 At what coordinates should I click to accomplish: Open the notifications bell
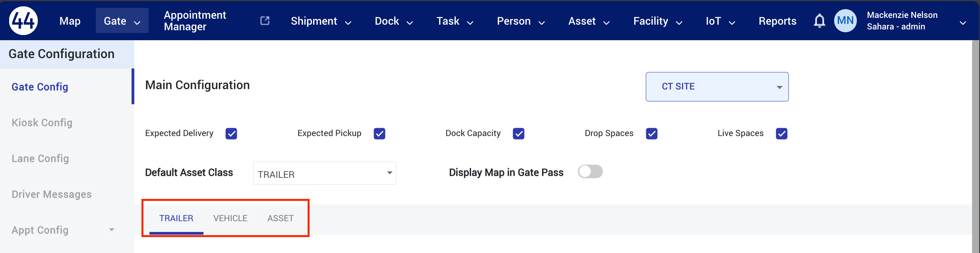point(819,21)
